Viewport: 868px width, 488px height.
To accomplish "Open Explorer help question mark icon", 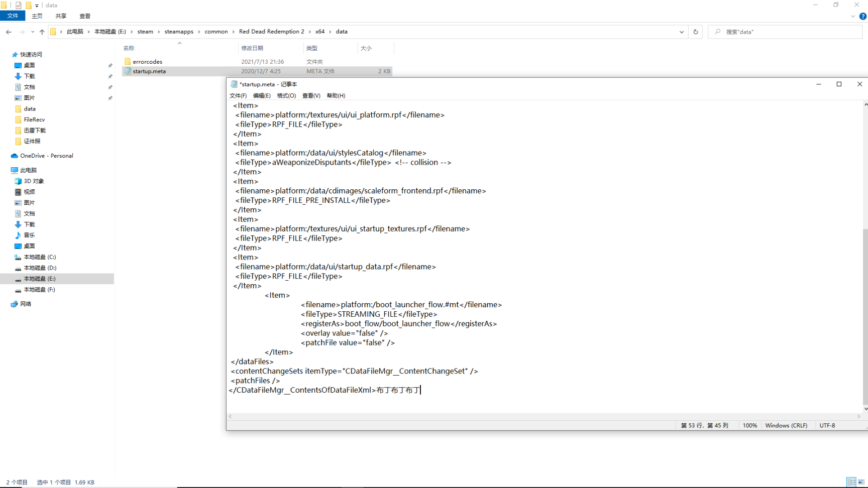I will tap(863, 16).
